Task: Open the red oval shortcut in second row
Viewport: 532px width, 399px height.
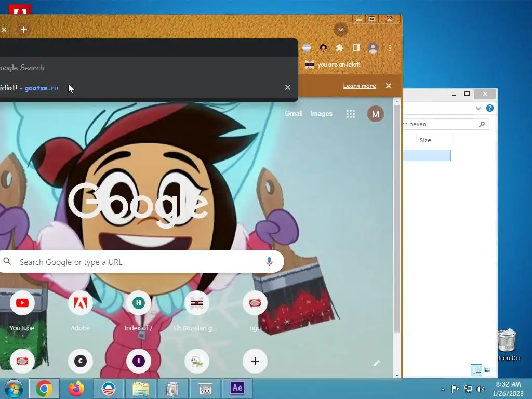Action: coord(22,361)
